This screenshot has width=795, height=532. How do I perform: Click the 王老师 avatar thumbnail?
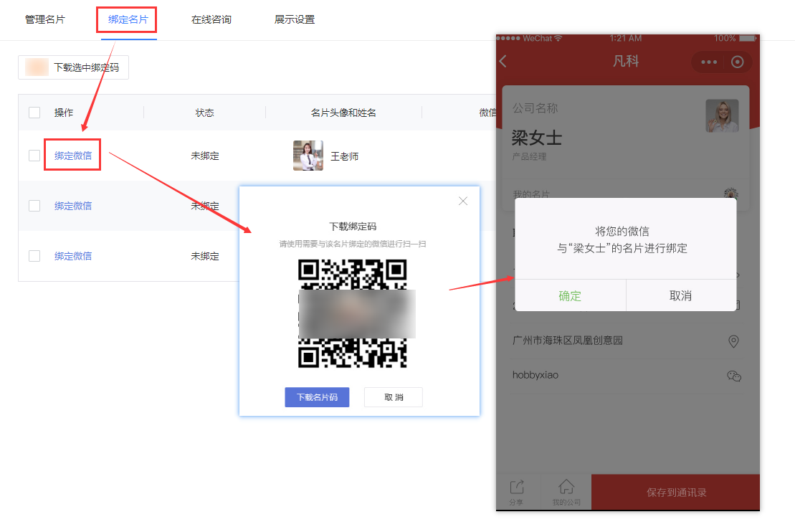[x=308, y=156]
